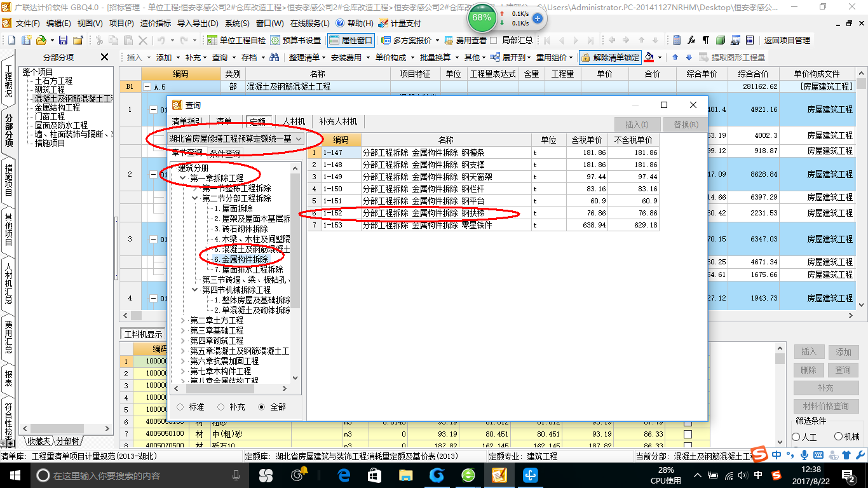
Task: Select the 补充 radio button
Action: 221,407
